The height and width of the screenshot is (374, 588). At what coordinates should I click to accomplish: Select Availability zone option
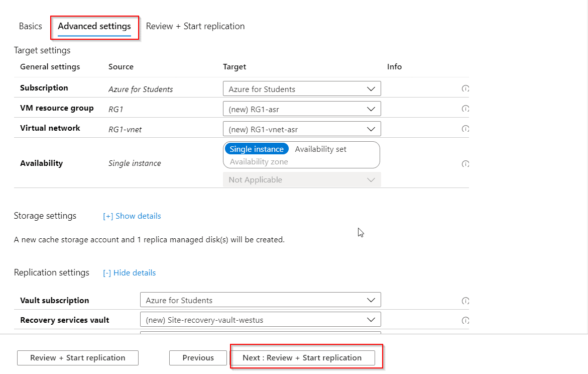(x=259, y=162)
